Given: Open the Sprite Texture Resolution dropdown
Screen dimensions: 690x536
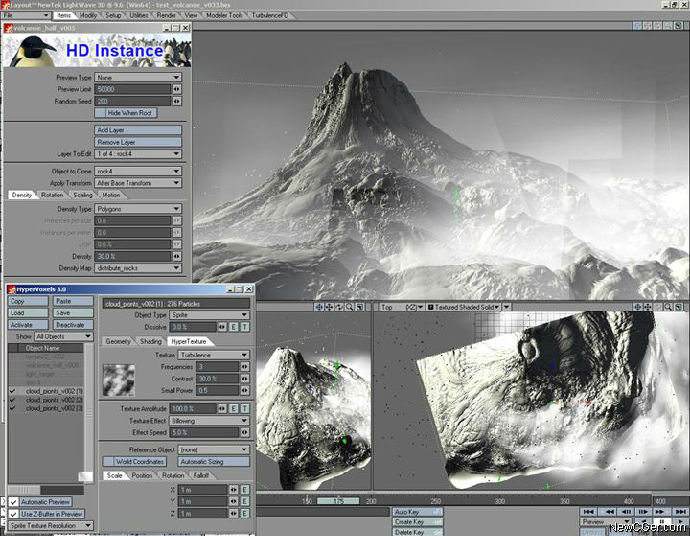Looking at the screenshot, I should click(51, 525).
